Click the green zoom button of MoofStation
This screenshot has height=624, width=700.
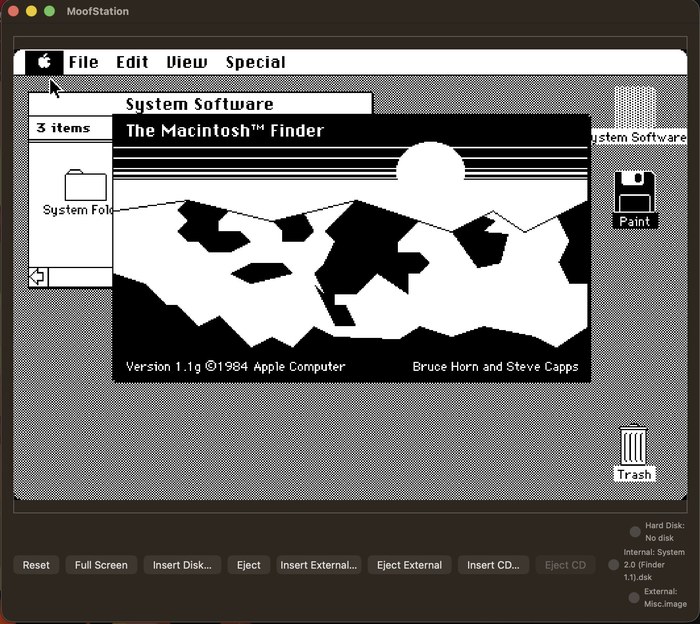click(50, 11)
